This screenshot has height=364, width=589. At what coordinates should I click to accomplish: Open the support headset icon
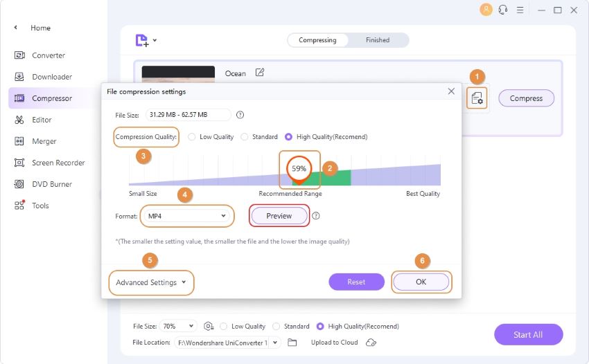502,10
